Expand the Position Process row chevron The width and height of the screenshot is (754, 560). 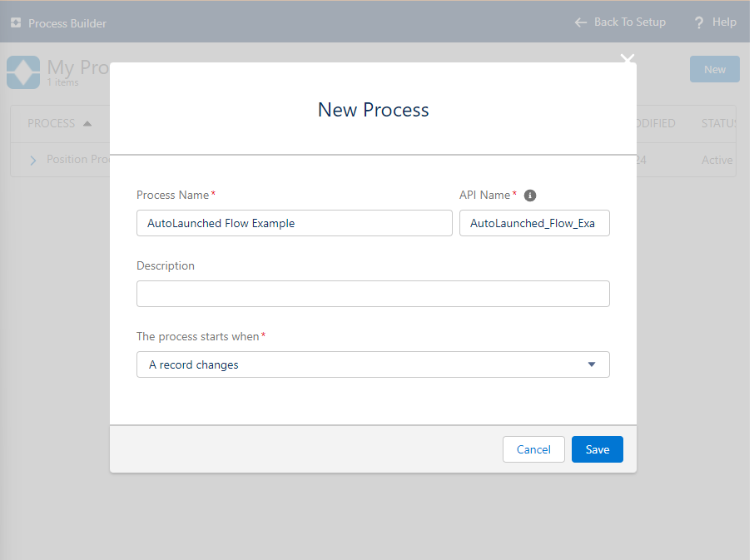[x=33, y=160]
